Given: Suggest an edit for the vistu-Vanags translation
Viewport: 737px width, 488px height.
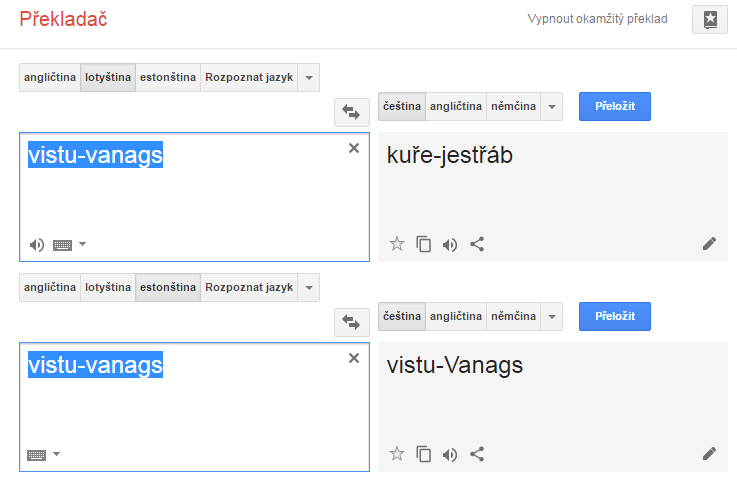Looking at the screenshot, I should (x=709, y=454).
